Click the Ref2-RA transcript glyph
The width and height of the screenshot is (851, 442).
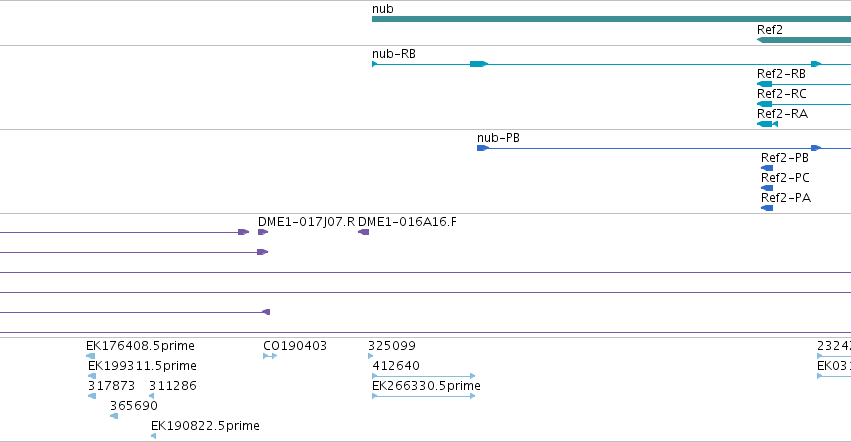point(767,124)
